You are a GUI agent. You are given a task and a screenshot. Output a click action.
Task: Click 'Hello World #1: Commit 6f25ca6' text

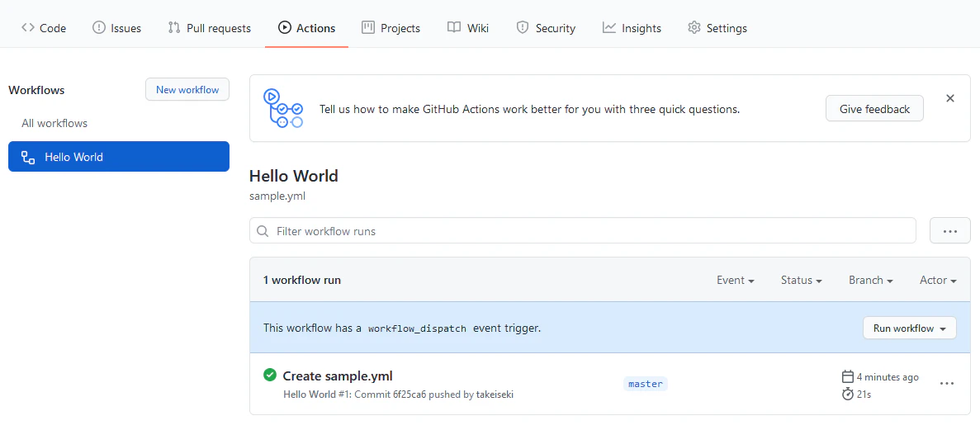[354, 395]
